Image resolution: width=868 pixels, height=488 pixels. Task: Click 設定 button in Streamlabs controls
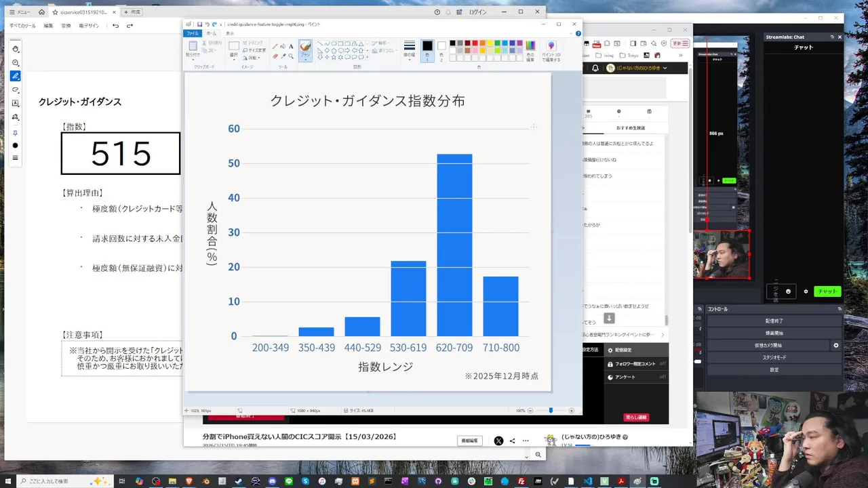click(774, 370)
